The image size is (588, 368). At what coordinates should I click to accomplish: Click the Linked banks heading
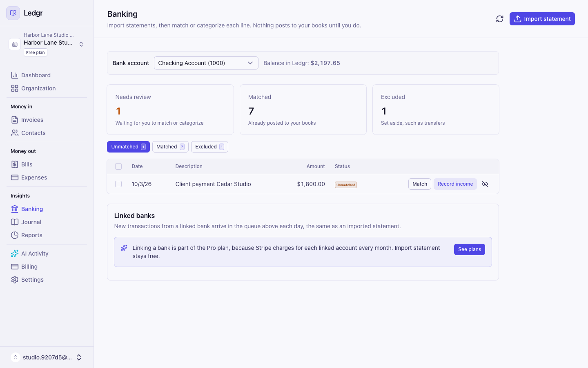pos(134,215)
